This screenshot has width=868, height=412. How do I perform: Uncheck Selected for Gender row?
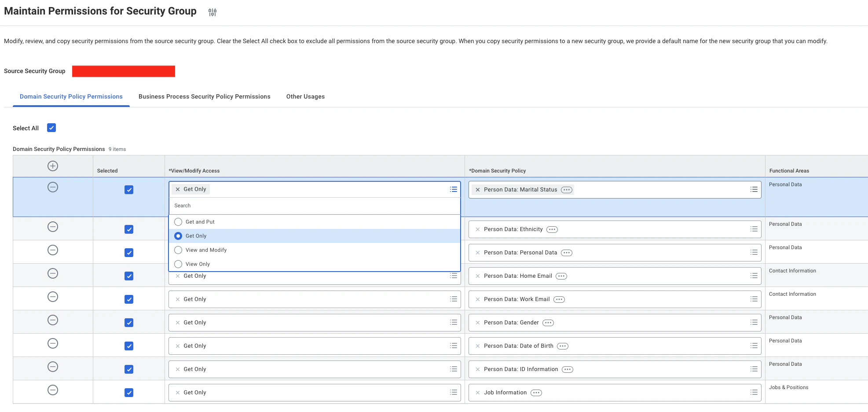[x=129, y=323]
